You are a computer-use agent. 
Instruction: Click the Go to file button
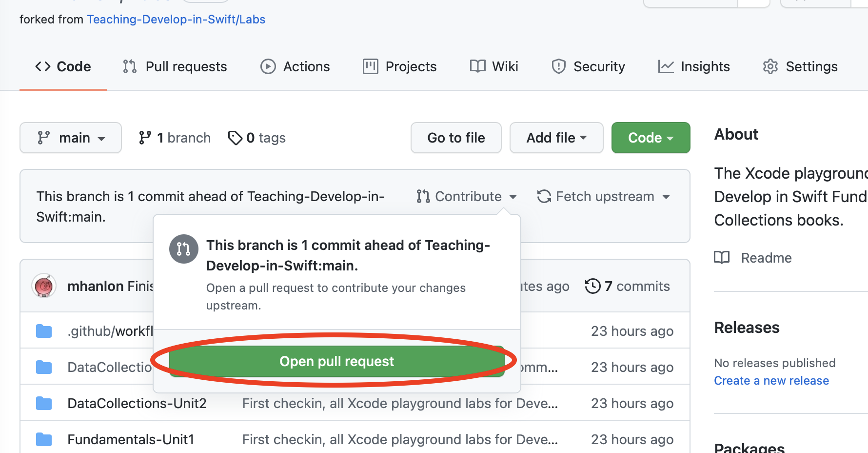pos(456,138)
